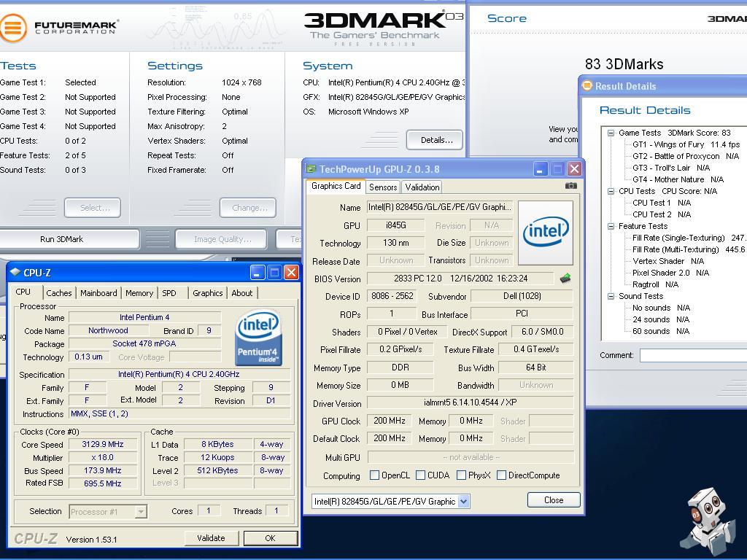The height and width of the screenshot is (560, 747).
Task: Click the Details... button under System
Action: (435, 140)
